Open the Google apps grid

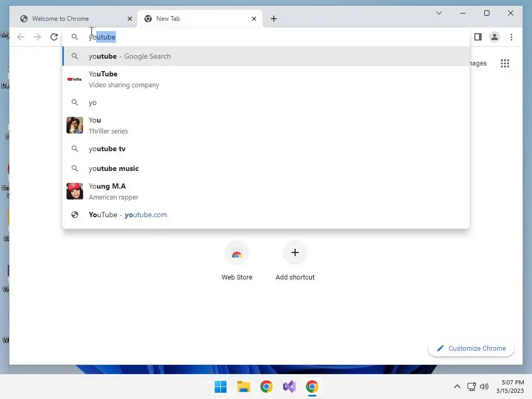click(x=505, y=63)
